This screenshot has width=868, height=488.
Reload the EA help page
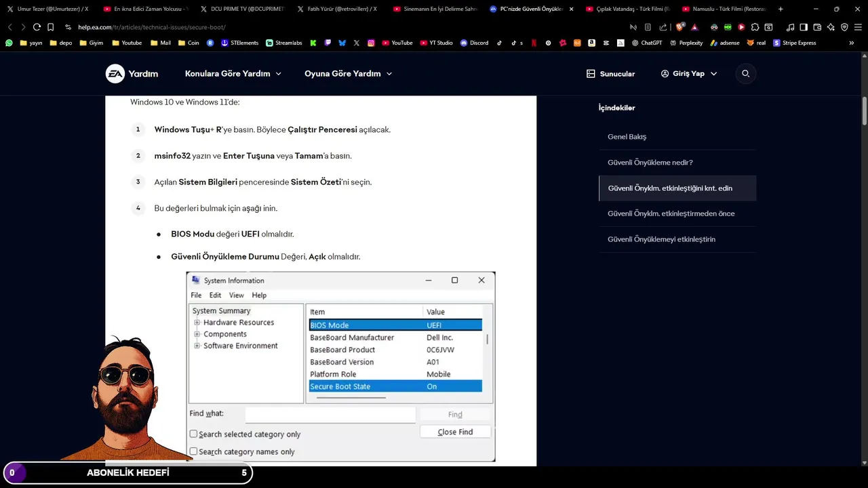pos(37,27)
